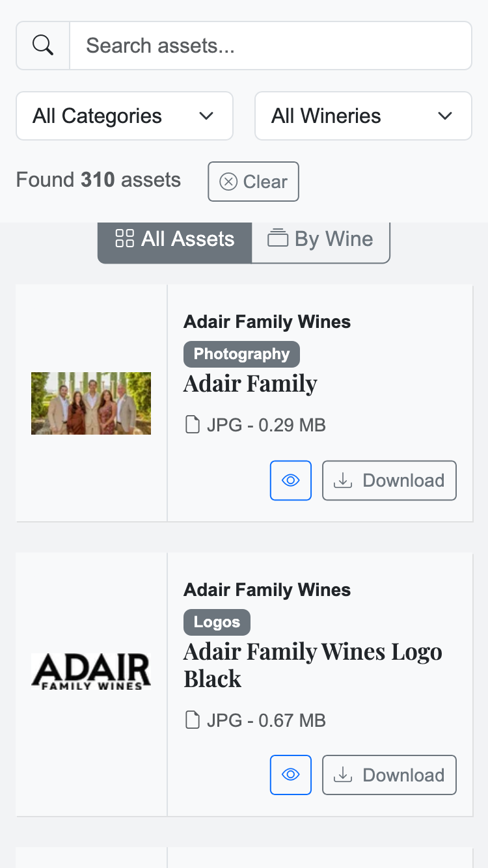Click the Logos category badge
The height and width of the screenshot is (868, 488).
coord(217,622)
